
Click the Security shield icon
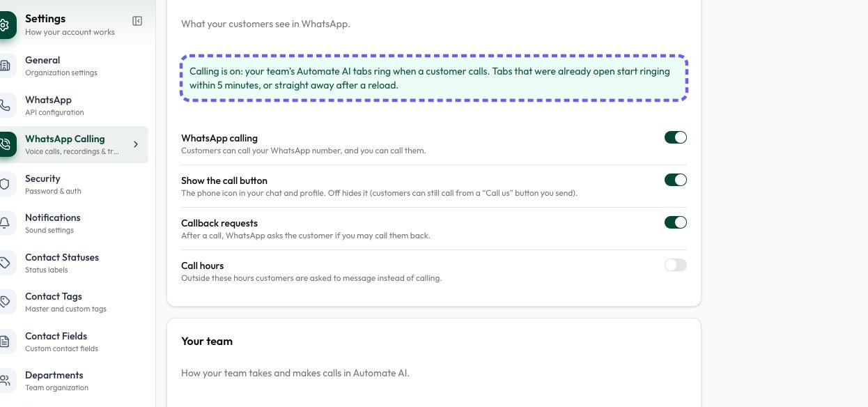click(x=6, y=184)
